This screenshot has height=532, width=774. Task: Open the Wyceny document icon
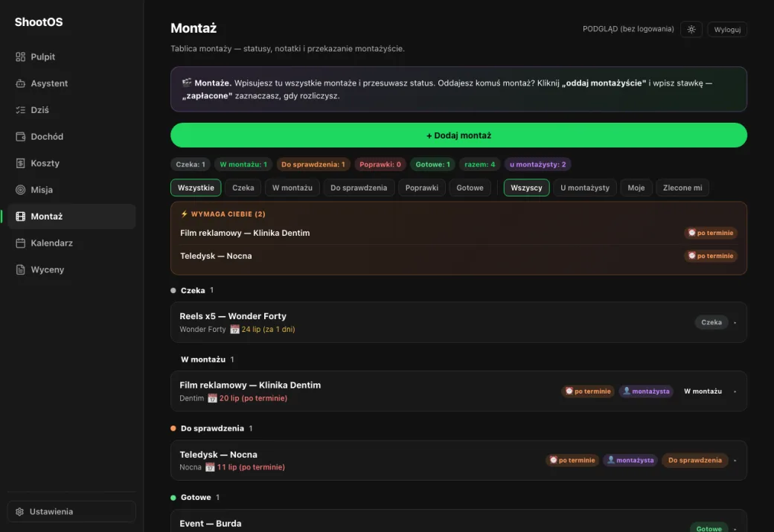[20, 270]
